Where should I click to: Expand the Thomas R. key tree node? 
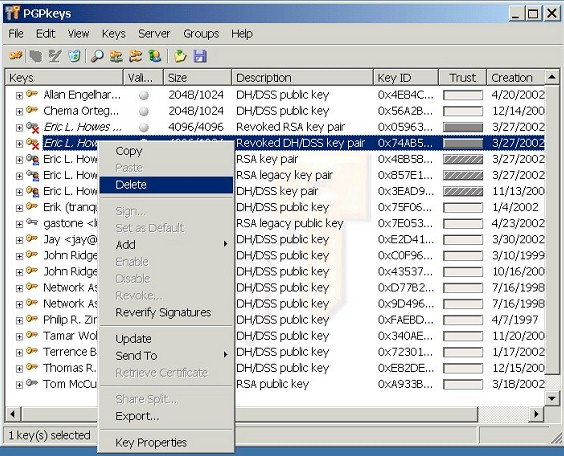pos(19,369)
